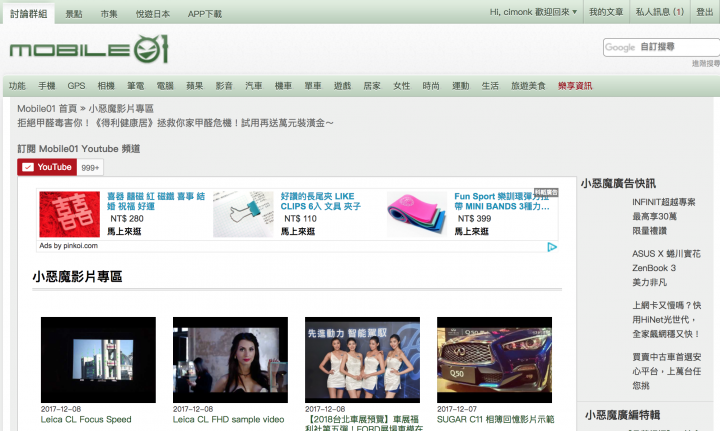Click 馬上來逛 under NT$ 280 item
Image resolution: width=720 pixels, height=431 pixels.
124,231
